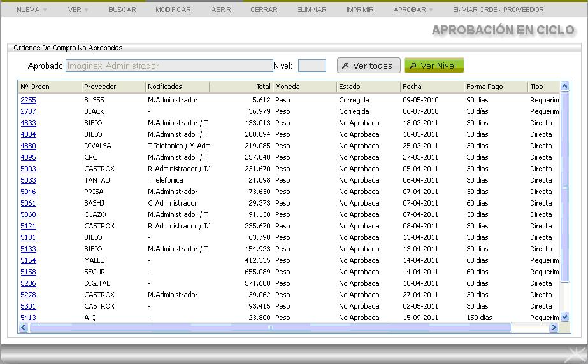Click the date 15-09-2011 cell

(420, 318)
